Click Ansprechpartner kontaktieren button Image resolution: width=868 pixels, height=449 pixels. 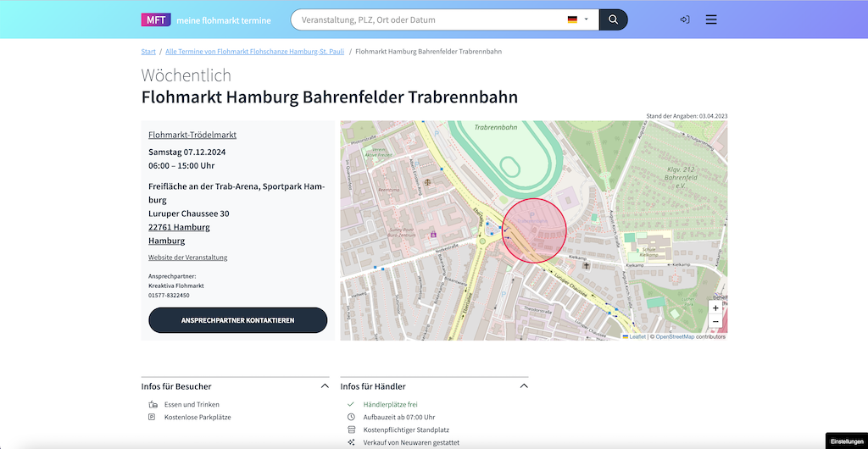[237, 320]
